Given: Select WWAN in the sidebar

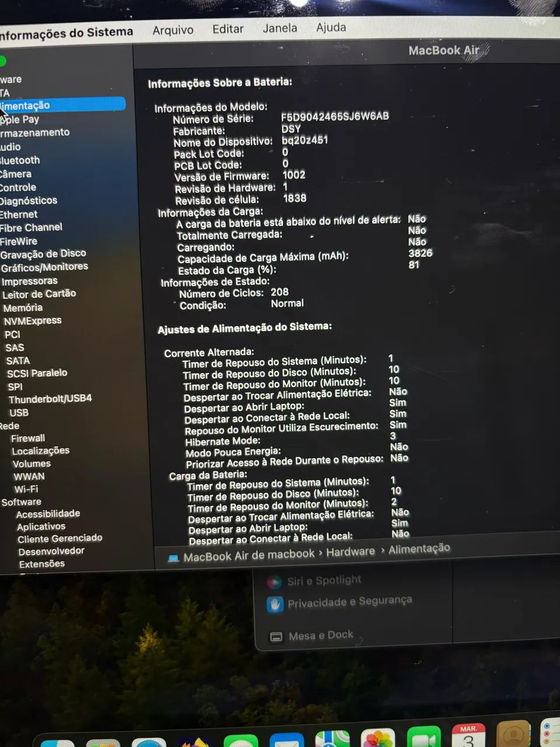Looking at the screenshot, I should (29, 477).
